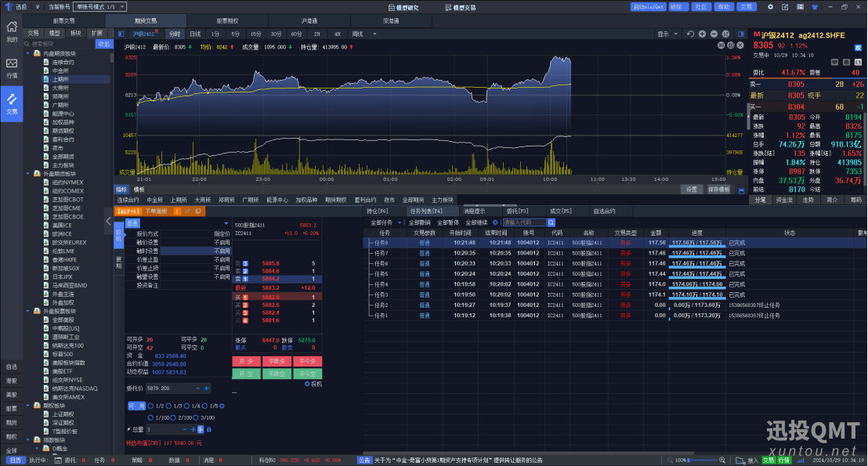Switch to the 期货交易 tab

(x=146, y=20)
